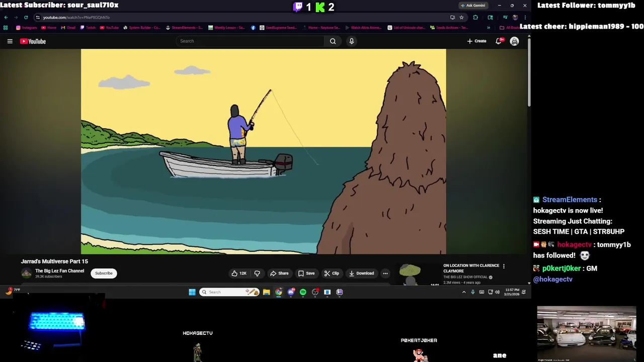Image resolution: width=644 pixels, height=362 pixels.
Task: Open the weather widget showing 71°F
Action: click(x=13, y=291)
